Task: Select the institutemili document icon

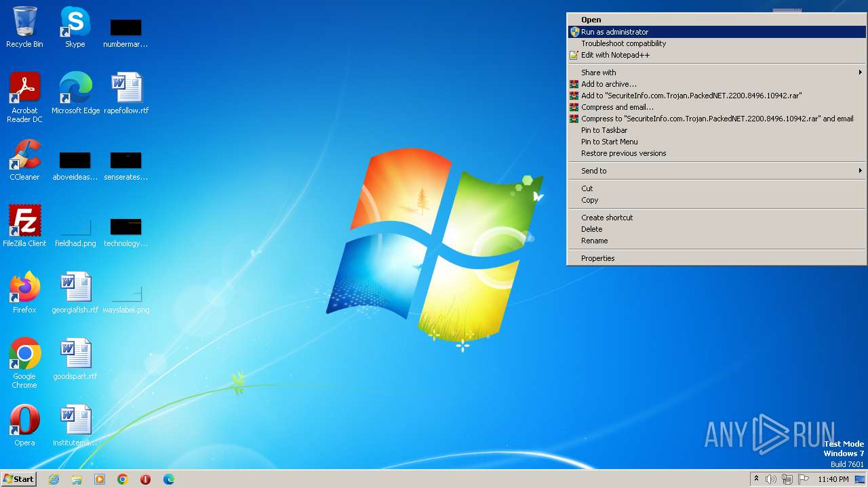Action: 75,425
